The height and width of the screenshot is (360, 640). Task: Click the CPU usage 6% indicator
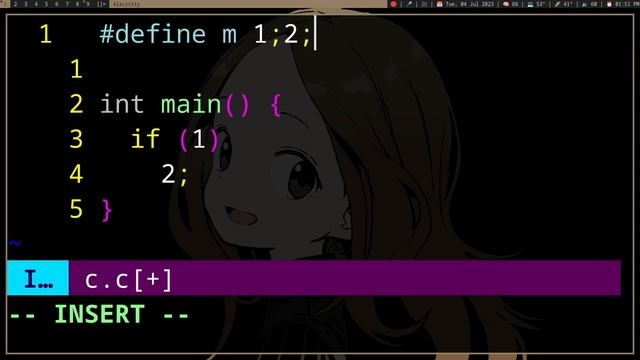[x=511, y=4]
